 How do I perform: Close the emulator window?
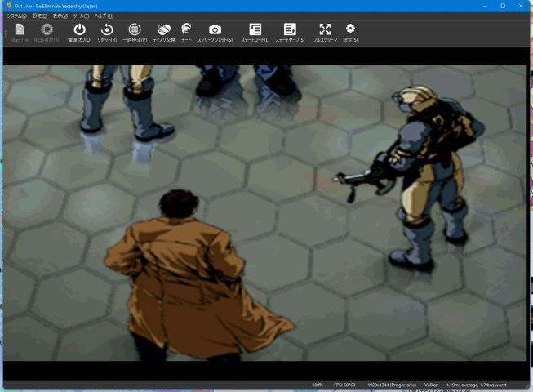pos(521,6)
